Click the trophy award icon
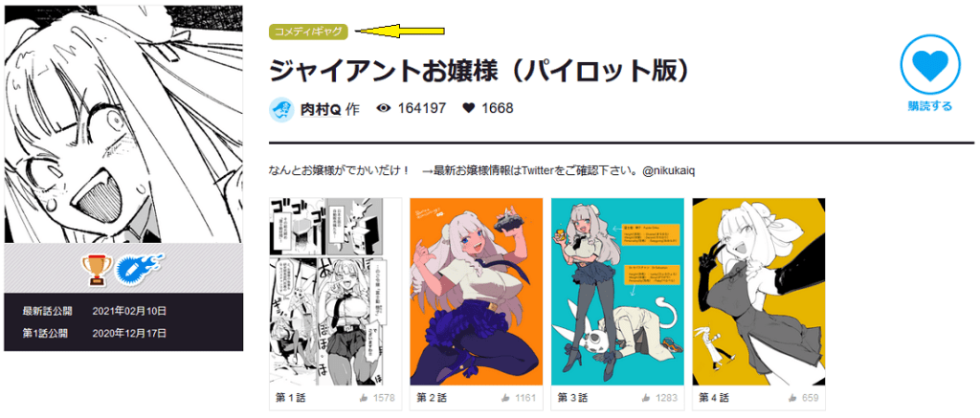The height and width of the screenshot is (418, 980). click(x=96, y=270)
